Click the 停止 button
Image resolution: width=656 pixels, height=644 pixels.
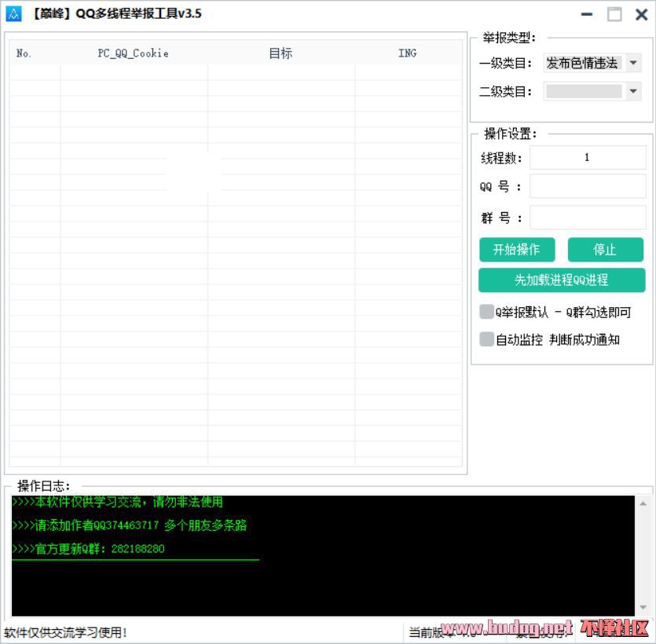pos(606,250)
